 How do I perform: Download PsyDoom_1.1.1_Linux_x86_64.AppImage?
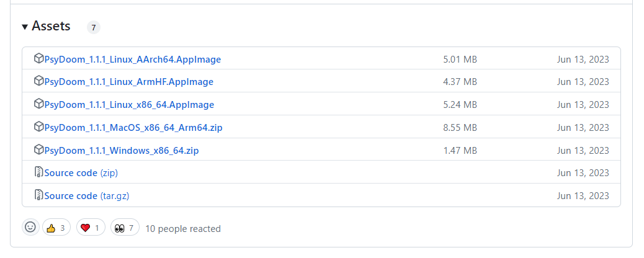[x=130, y=105]
